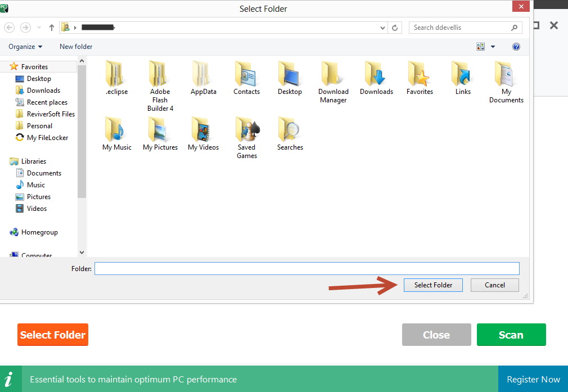Expand the view options dropdown arrow
The image size is (568, 392).
(x=493, y=47)
